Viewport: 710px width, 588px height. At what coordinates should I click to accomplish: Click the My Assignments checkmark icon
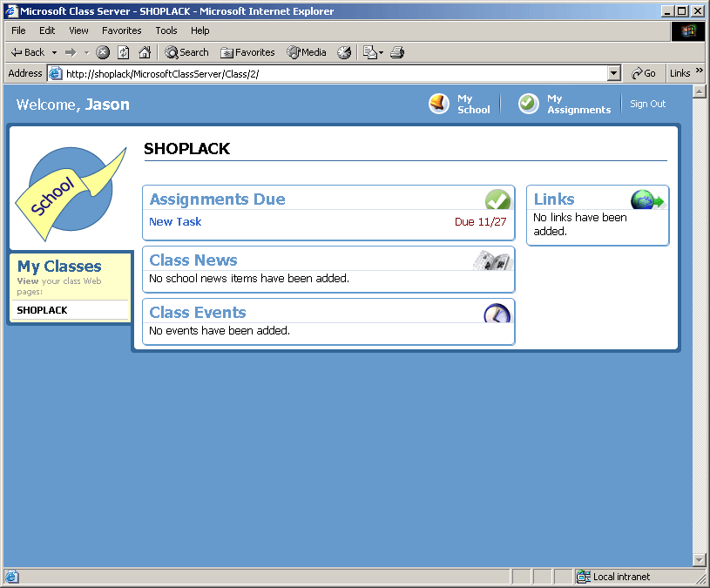click(x=529, y=104)
